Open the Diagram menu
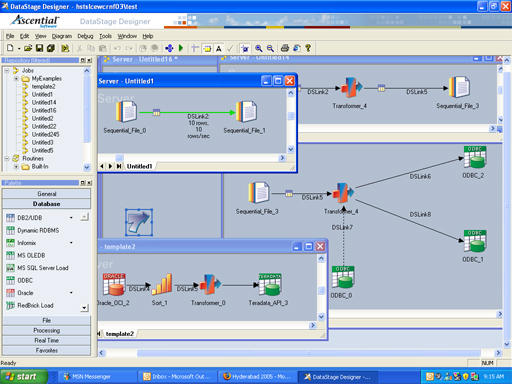This screenshot has width=512, height=384. coord(62,36)
